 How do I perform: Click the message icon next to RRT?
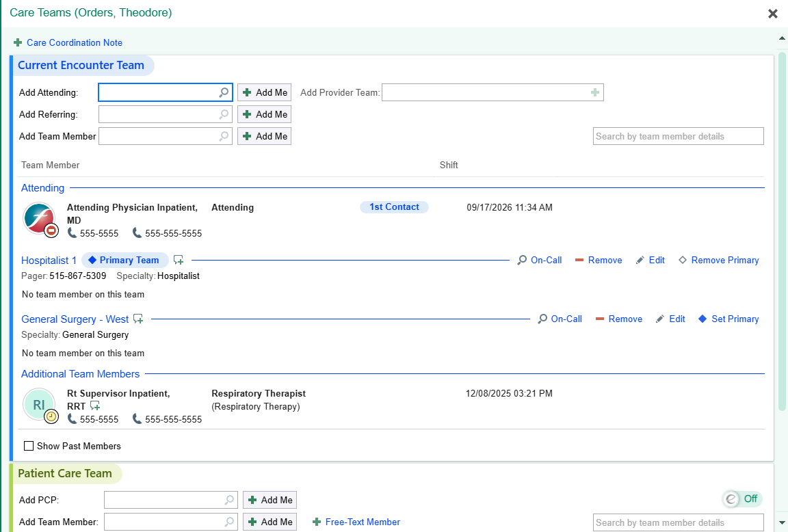tap(95, 406)
